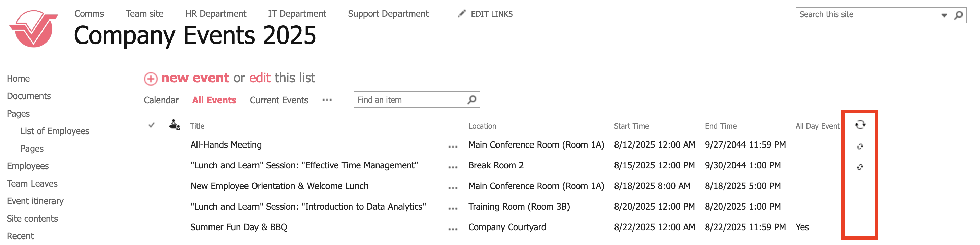Open New Employee Orientation & Welcome Lunch event
Viewport: 980px width, 245px height.
pos(279,186)
